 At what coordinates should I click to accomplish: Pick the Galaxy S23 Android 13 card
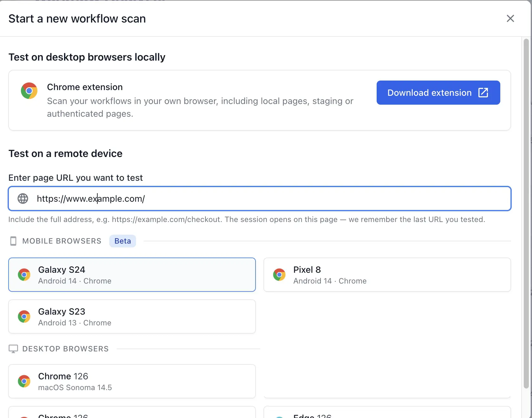click(x=132, y=317)
